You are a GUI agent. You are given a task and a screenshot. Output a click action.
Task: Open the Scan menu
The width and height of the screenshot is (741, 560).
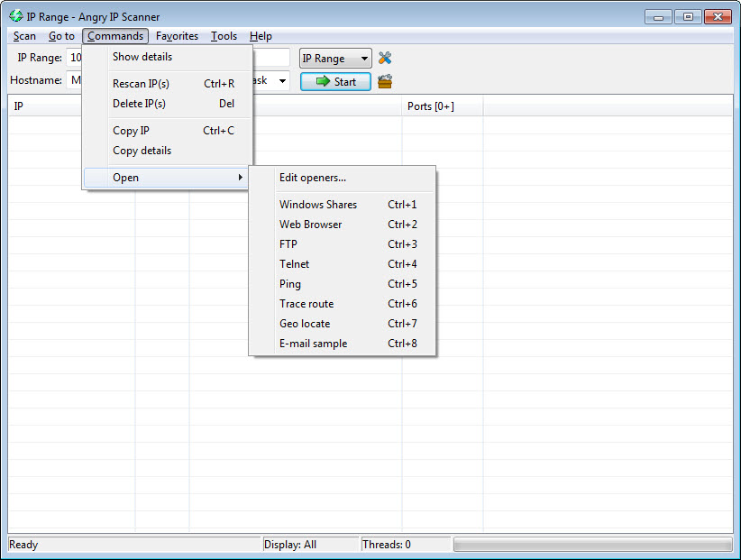tap(24, 36)
